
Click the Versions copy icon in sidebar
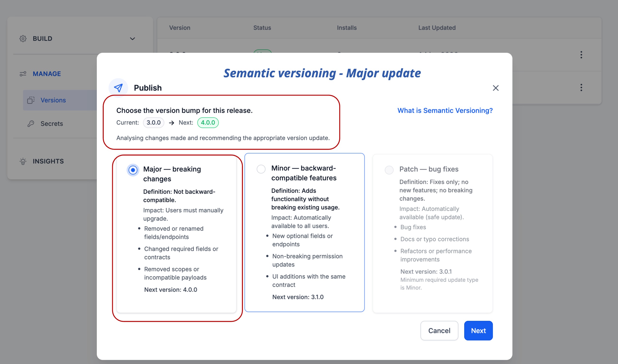pos(31,100)
